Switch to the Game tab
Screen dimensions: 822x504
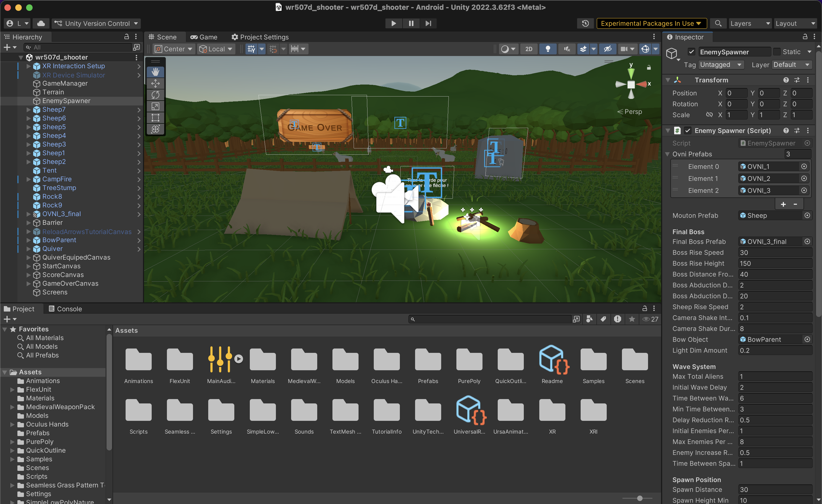pyautogui.click(x=204, y=37)
